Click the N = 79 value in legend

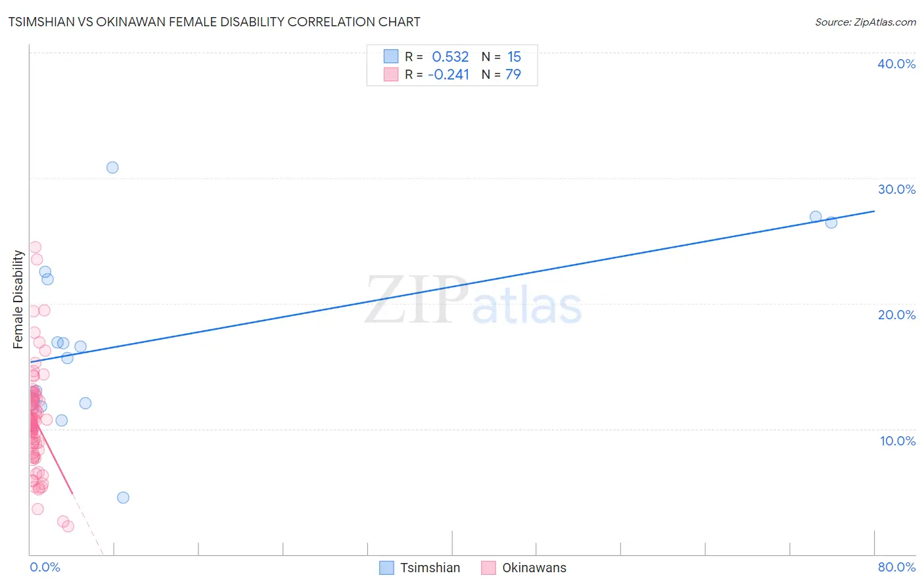501,74
